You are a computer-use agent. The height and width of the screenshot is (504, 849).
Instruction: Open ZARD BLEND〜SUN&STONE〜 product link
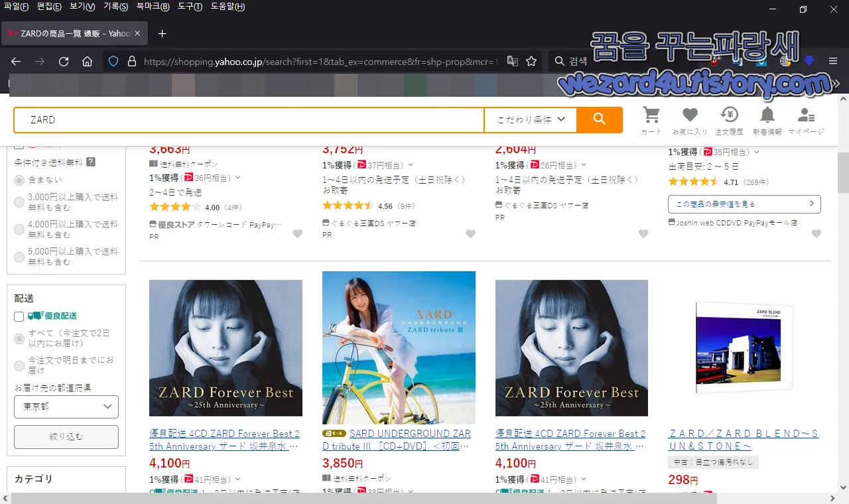pyautogui.click(x=744, y=440)
